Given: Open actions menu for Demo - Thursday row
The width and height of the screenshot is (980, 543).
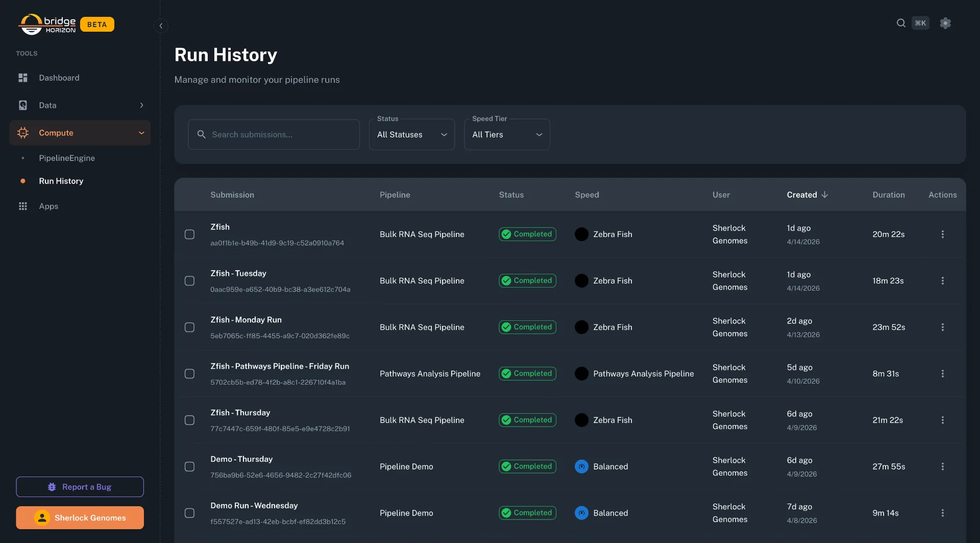Looking at the screenshot, I should click(x=942, y=466).
